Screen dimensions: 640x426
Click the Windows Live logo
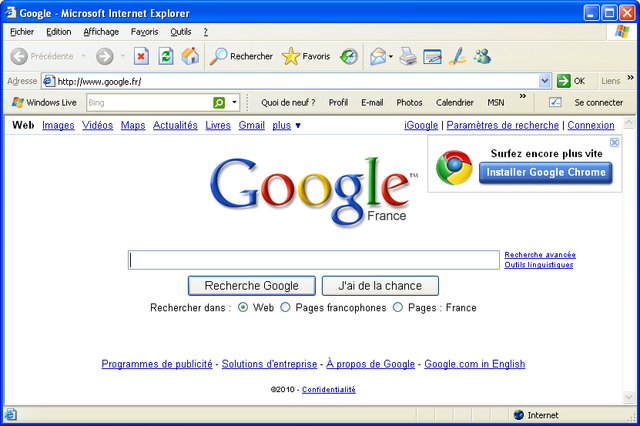(x=18, y=102)
